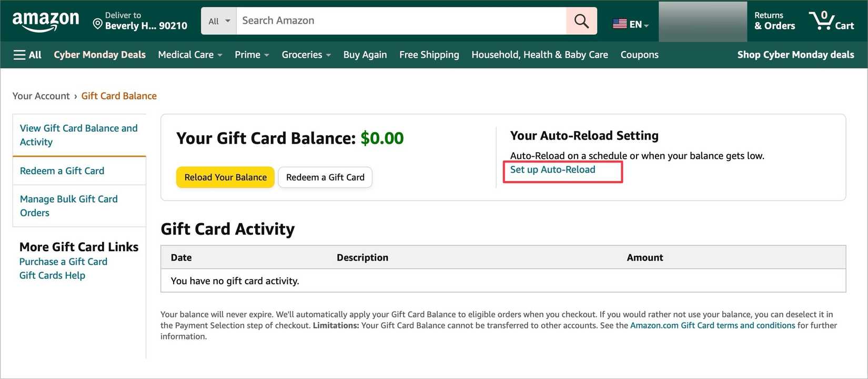The image size is (868, 379).
Task: View the Gift Card terms and conditions
Action: pos(712,325)
